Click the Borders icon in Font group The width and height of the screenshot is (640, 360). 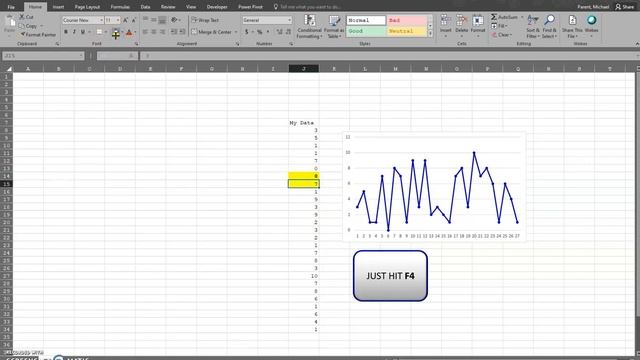99,32
